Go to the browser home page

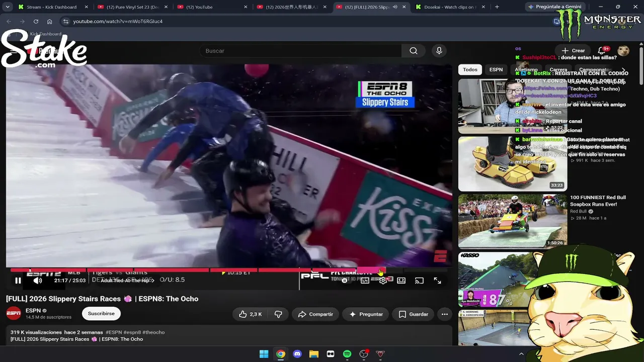coord(49,22)
